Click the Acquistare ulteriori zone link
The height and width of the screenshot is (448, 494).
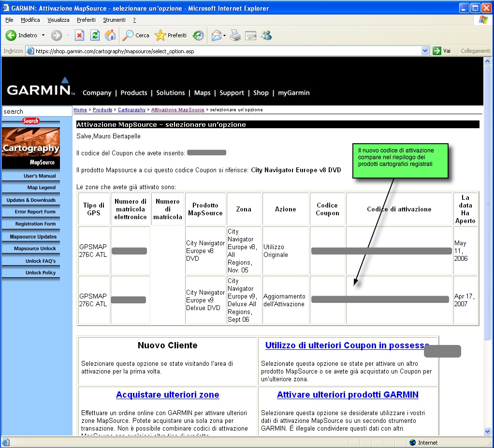[x=167, y=395]
